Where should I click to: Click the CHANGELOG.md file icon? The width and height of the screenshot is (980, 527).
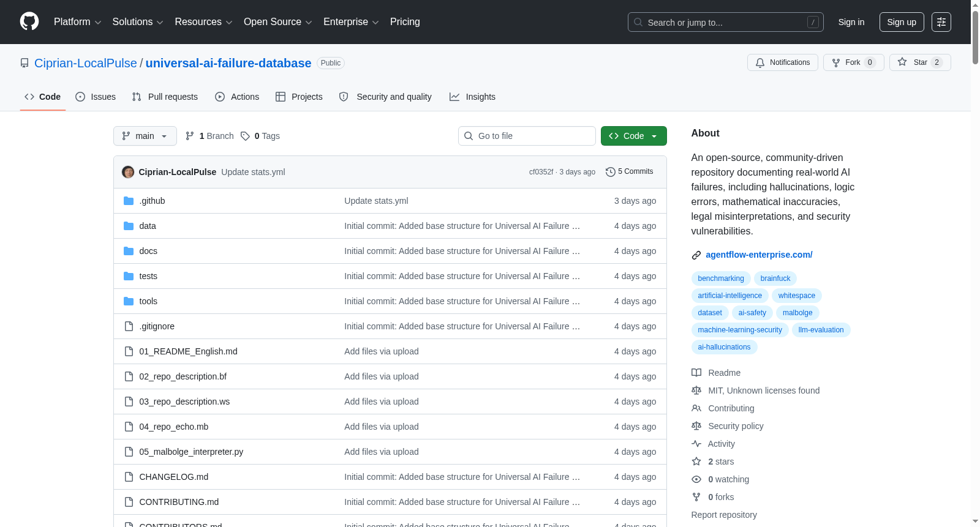[x=129, y=477]
